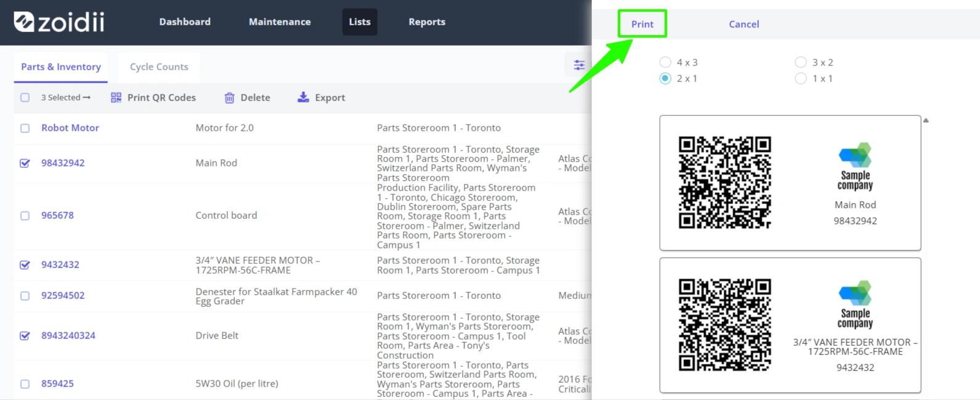Click 'Main Rod' text on label preview
980x400 pixels.
click(x=855, y=205)
